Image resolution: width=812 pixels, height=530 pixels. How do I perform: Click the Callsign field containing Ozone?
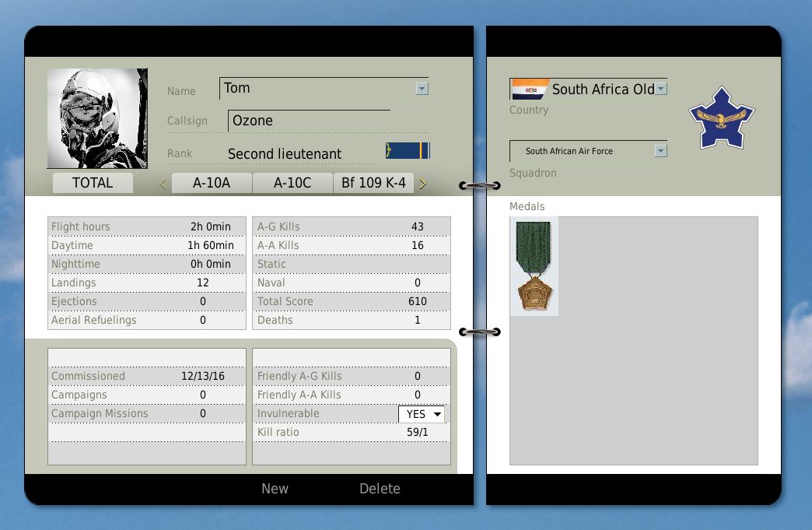(309, 121)
